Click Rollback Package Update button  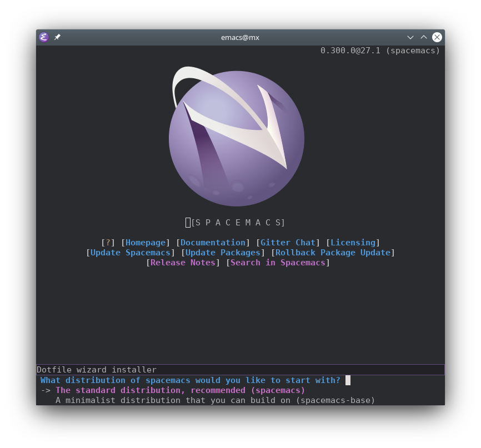333,253
